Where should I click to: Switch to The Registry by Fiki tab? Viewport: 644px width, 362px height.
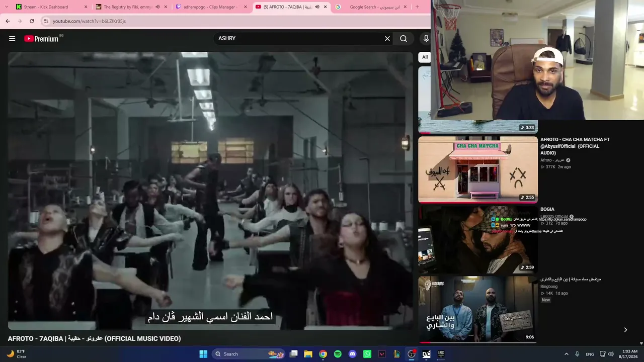[132, 7]
